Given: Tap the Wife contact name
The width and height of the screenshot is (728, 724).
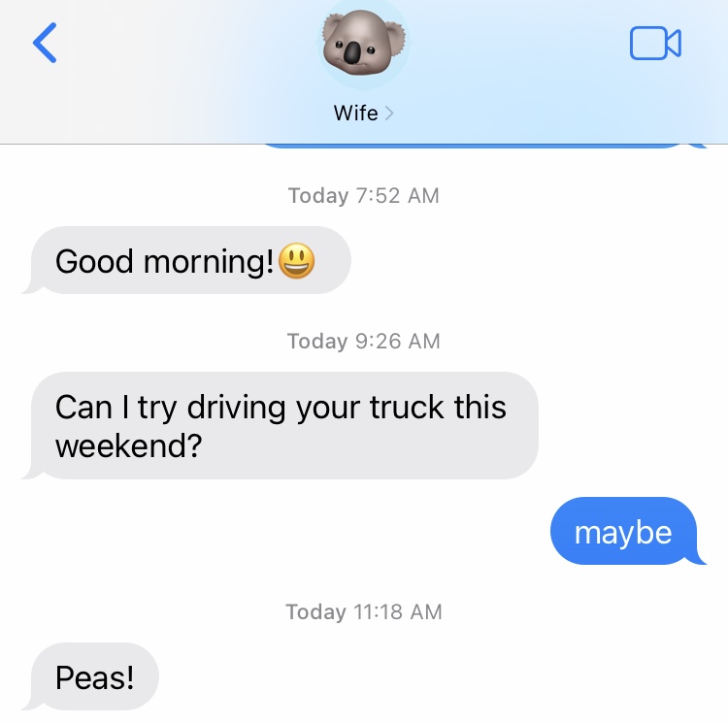Looking at the screenshot, I should click(355, 113).
